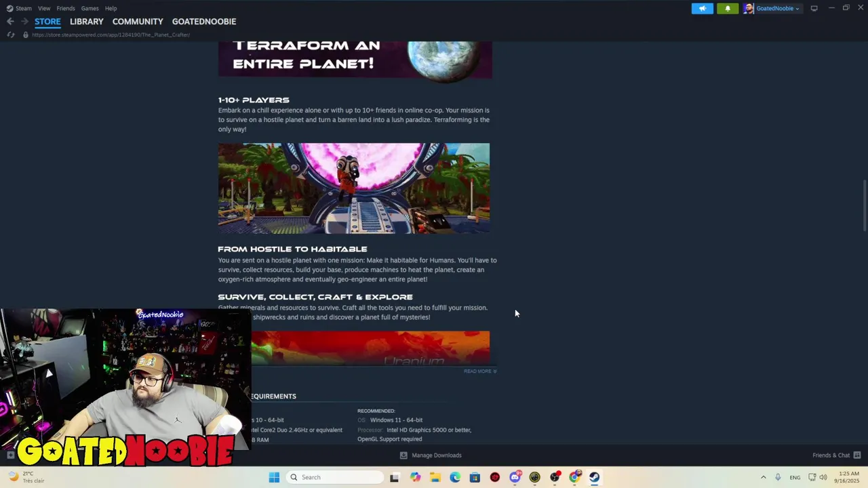This screenshot has height=488, width=868.
Task: Open the View menu
Action: click(x=44, y=8)
